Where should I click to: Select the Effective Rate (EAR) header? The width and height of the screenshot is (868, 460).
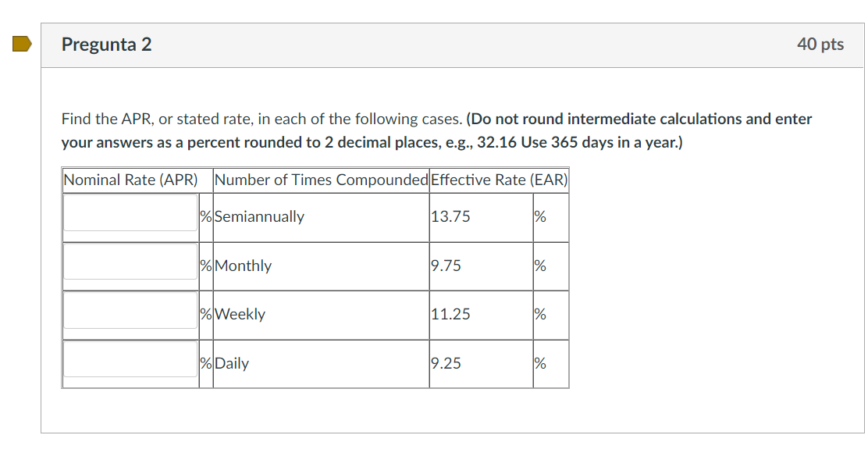[499, 180]
